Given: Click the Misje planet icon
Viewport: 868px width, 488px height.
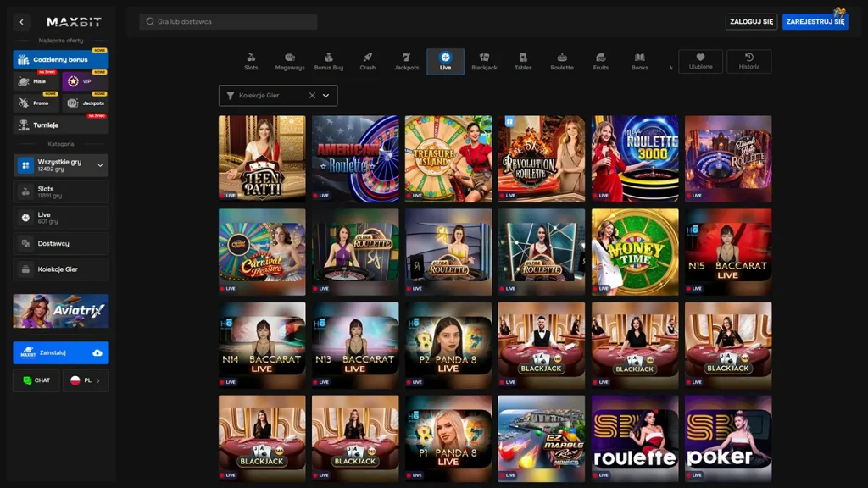Looking at the screenshot, I should click(x=25, y=80).
